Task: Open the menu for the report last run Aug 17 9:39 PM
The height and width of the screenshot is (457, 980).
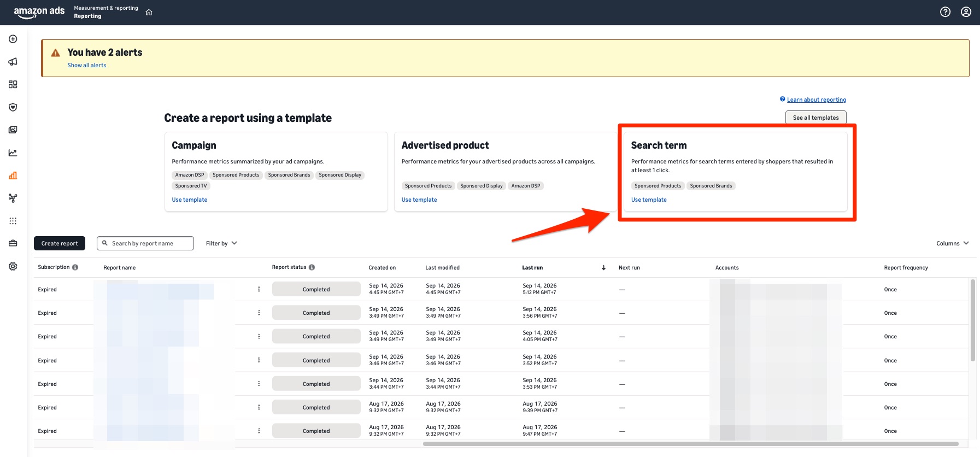Action: [259, 407]
